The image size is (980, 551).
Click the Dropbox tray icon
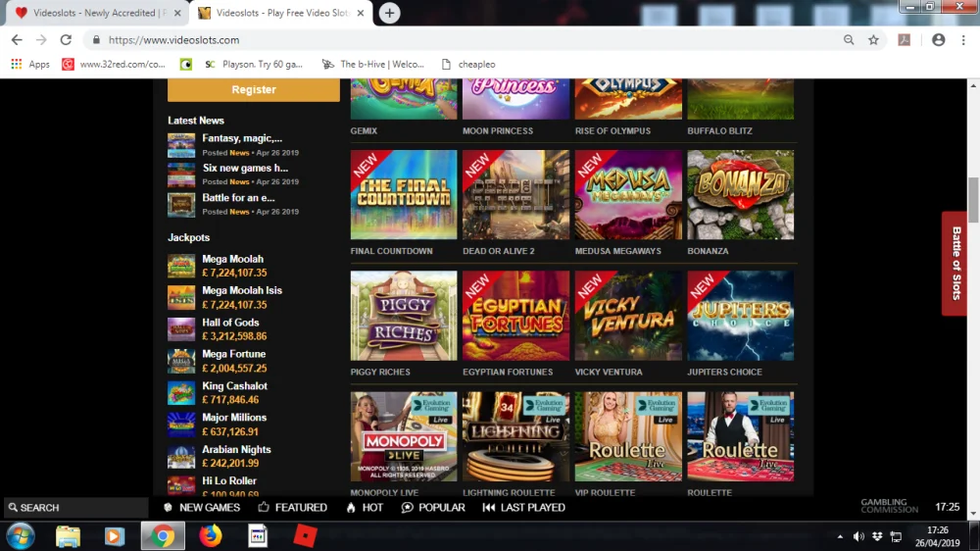coord(877,536)
